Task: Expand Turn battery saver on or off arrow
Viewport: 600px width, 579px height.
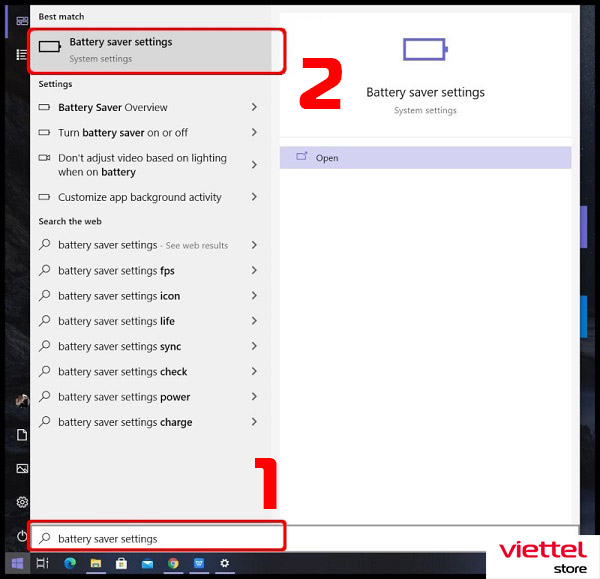Action: pyautogui.click(x=254, y=132)
